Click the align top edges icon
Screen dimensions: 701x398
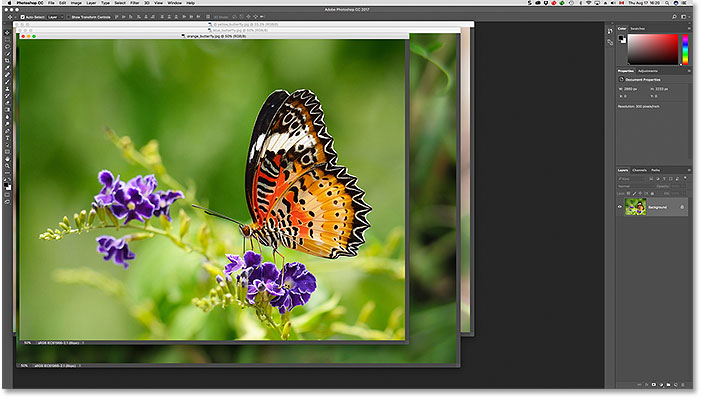click(118, 17)
